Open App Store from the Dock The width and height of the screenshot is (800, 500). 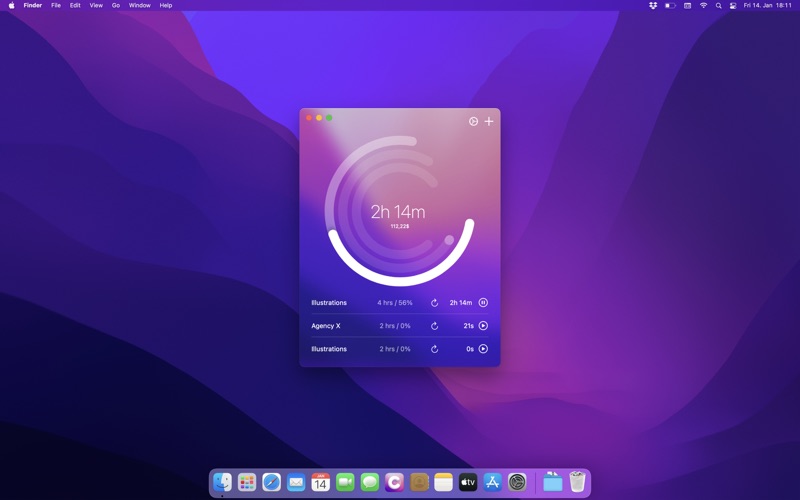coord(492,482)
